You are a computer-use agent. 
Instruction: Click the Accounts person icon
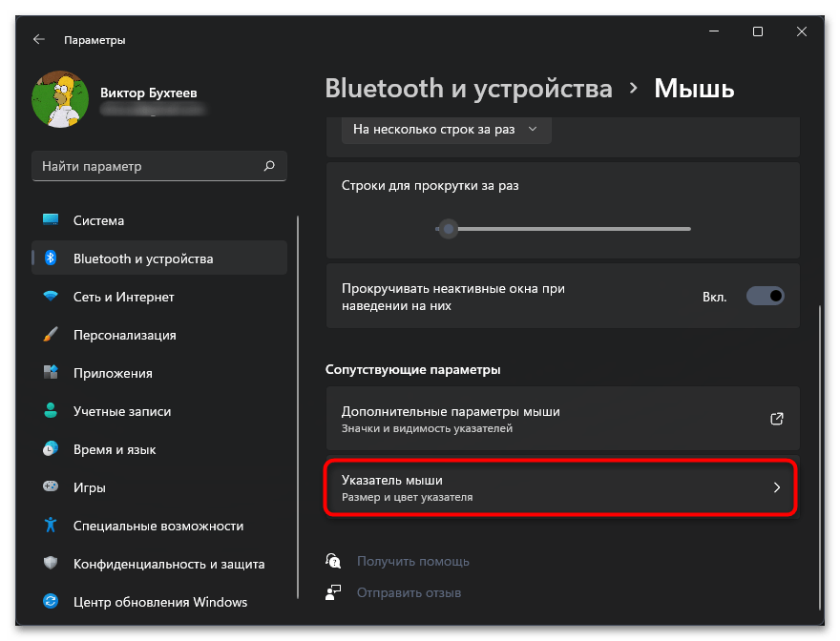point(52,411)
